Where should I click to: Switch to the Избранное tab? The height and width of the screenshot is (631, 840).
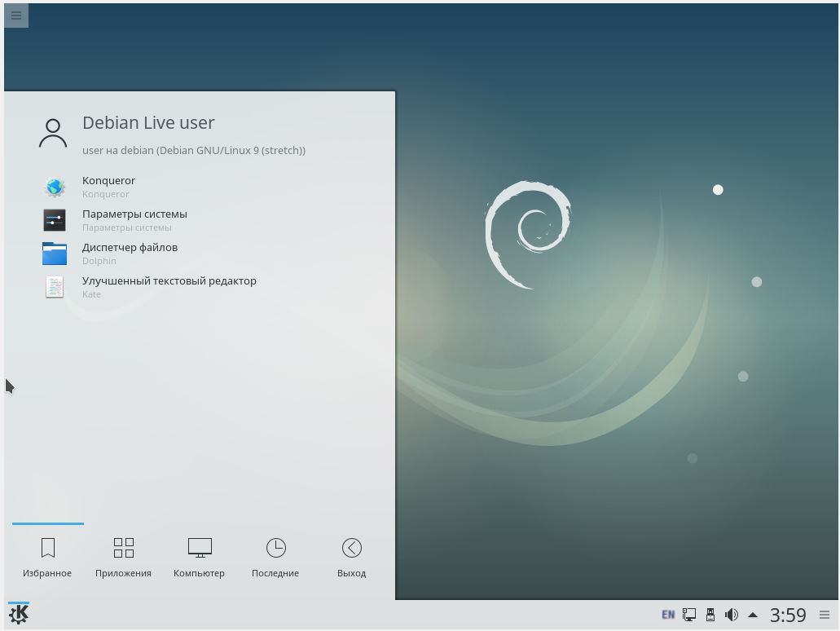point(47,558)
